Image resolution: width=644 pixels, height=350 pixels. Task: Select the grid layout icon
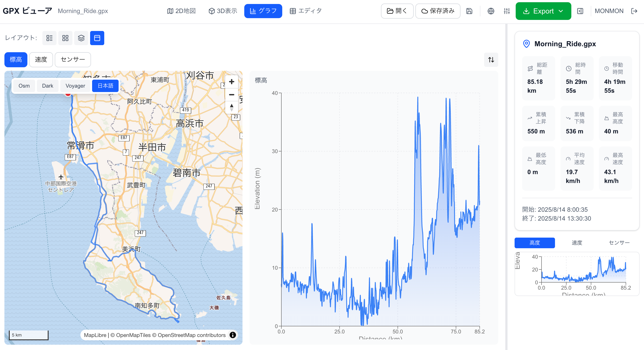65,38
